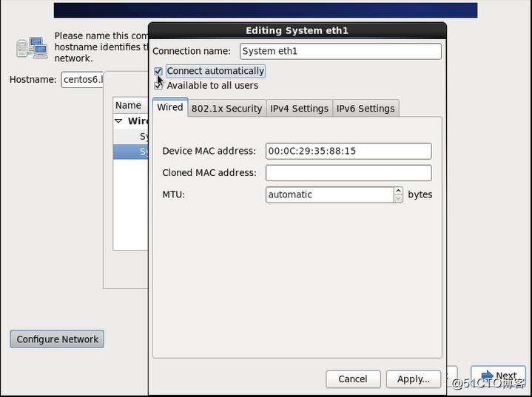Click the network computers icon
The height and width of the screenshot is (397, 532).
tap(33, 47)
